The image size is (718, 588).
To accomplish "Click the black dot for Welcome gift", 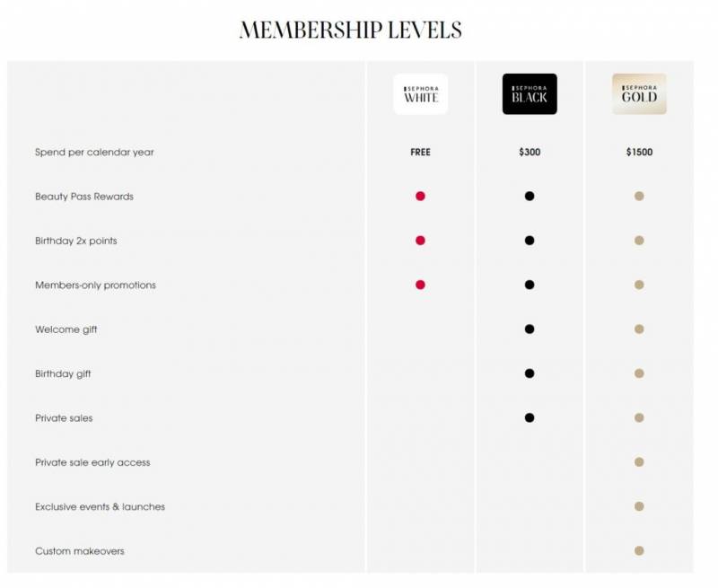I will [530, 329].
